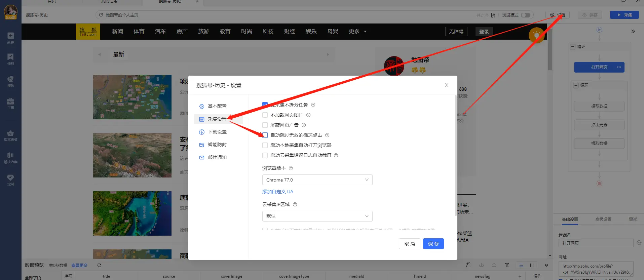Close the settings dialog with X
Image resolution: width=644 pixels, height=280 pixels.
(x=447, y=85)
